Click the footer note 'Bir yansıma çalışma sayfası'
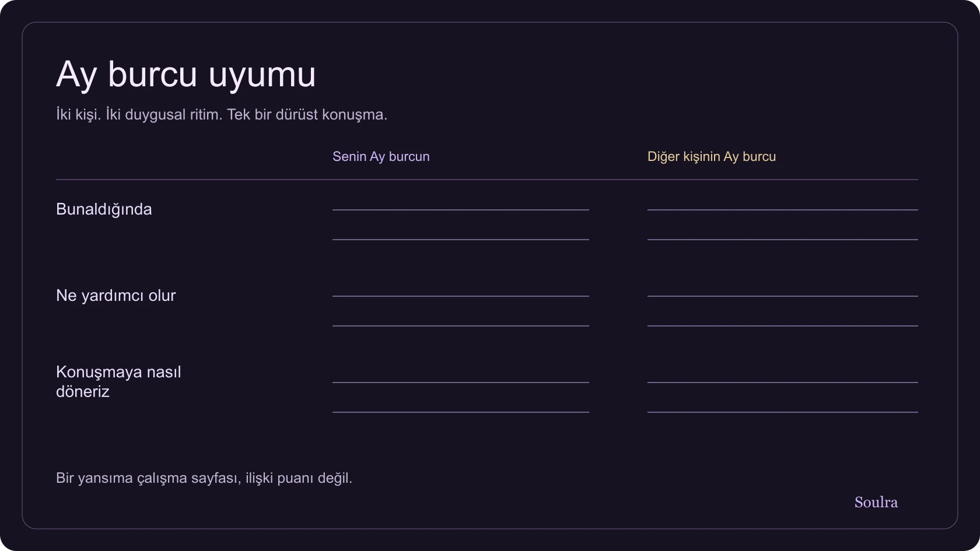Viewport: 980px width, 551px height. [x=148, y=478]
